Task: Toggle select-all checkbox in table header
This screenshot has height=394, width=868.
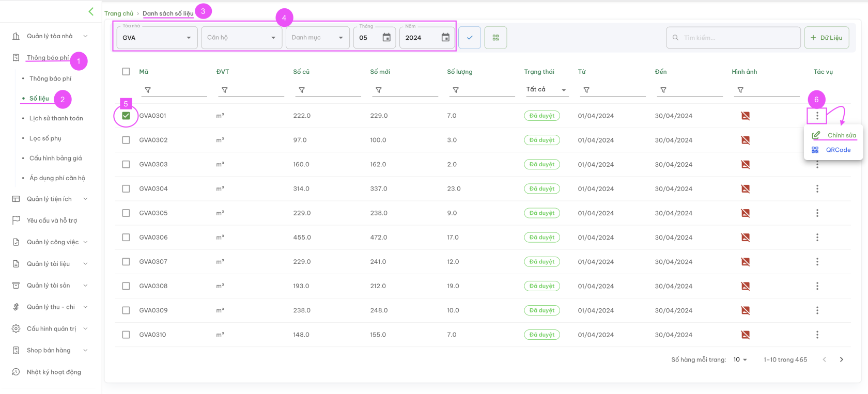Action: [126, 71]
